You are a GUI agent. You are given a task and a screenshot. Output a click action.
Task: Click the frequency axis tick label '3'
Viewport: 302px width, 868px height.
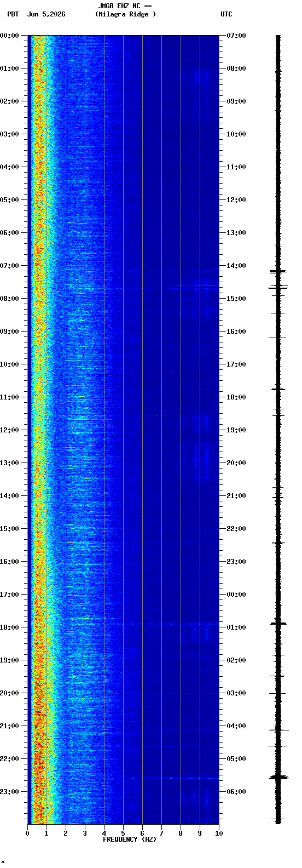click(x=85, y=833)
